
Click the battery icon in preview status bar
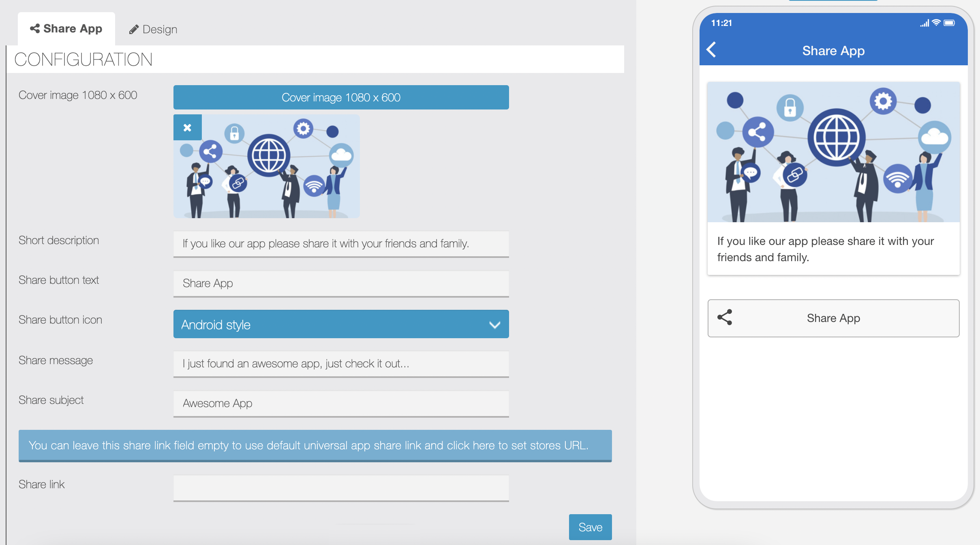point(949,23)
